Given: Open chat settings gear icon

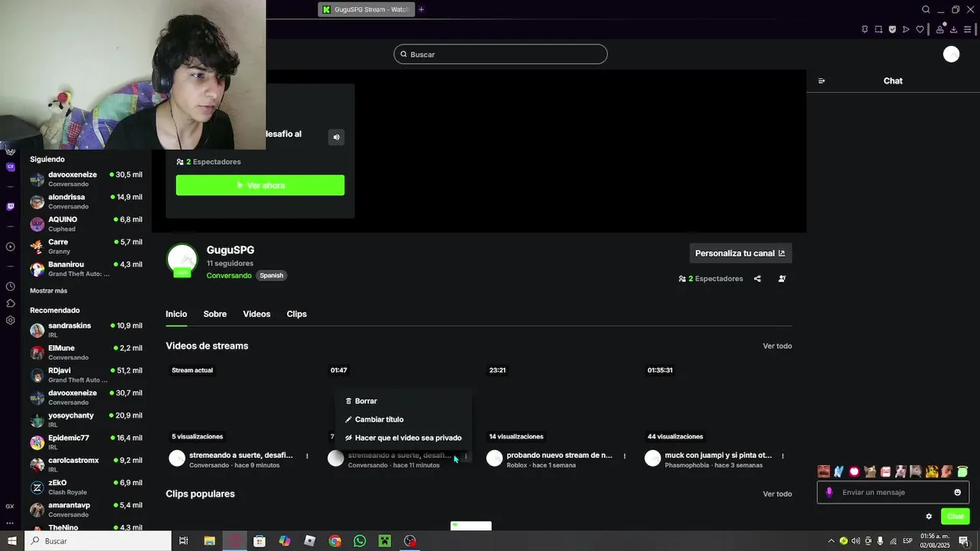Looking at the screenshot, I should [929, 517].
